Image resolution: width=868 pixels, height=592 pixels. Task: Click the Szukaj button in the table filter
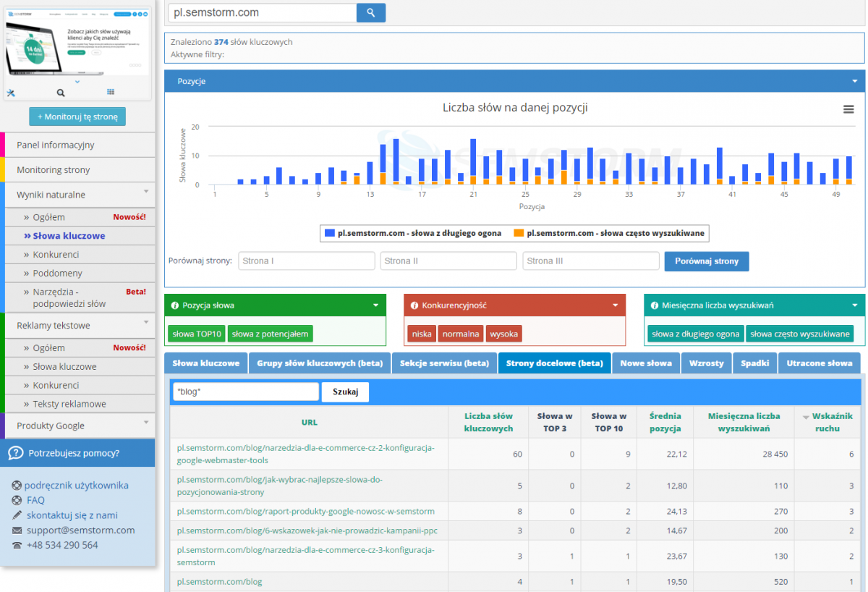pos(345,392)
